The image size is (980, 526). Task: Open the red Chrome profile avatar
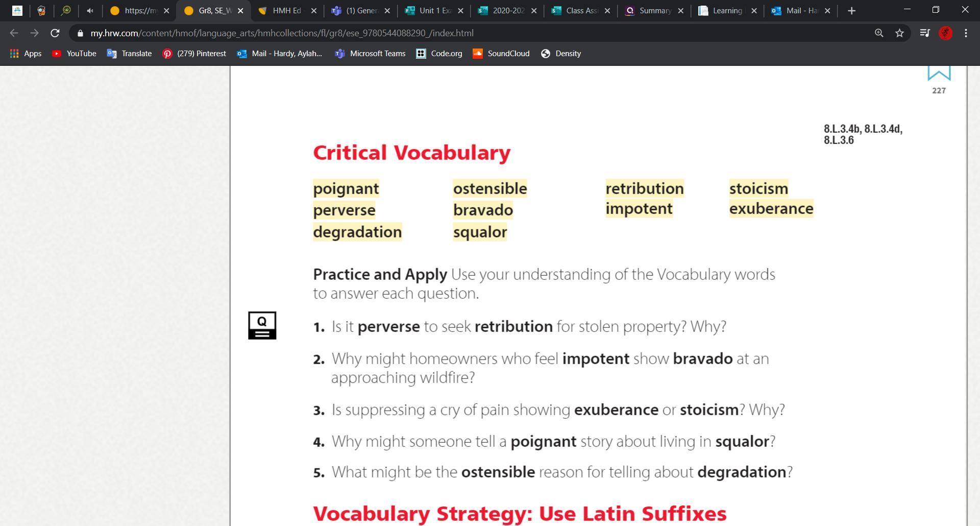click(x=945, y=33)
